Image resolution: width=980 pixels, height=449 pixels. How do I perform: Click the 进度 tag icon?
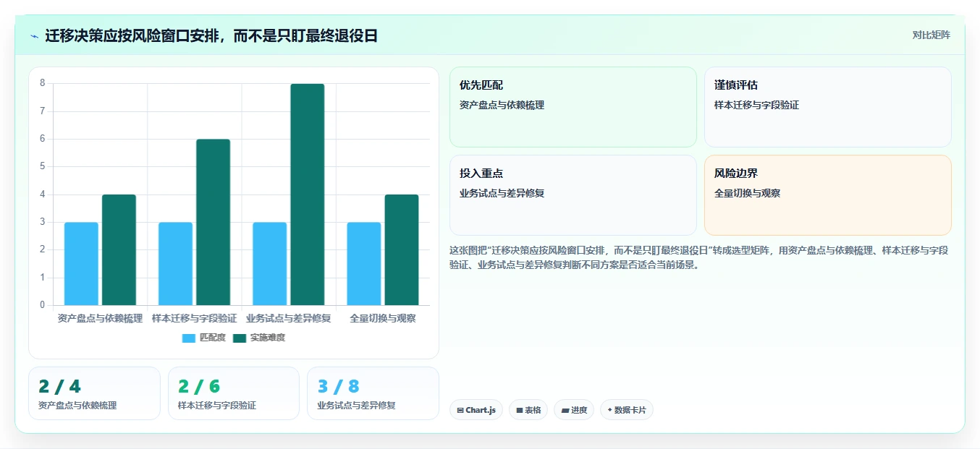click(565, 411)
